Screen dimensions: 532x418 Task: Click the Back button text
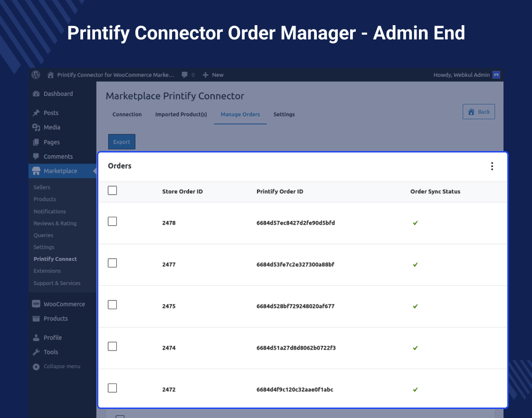484,112
